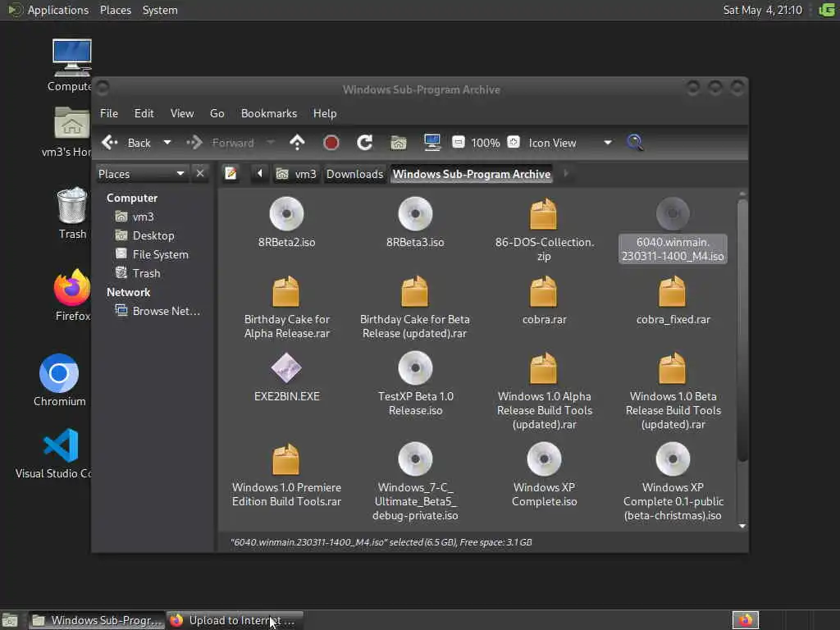
Task: Open the Places menu in top panel
Action: (115, 10)
